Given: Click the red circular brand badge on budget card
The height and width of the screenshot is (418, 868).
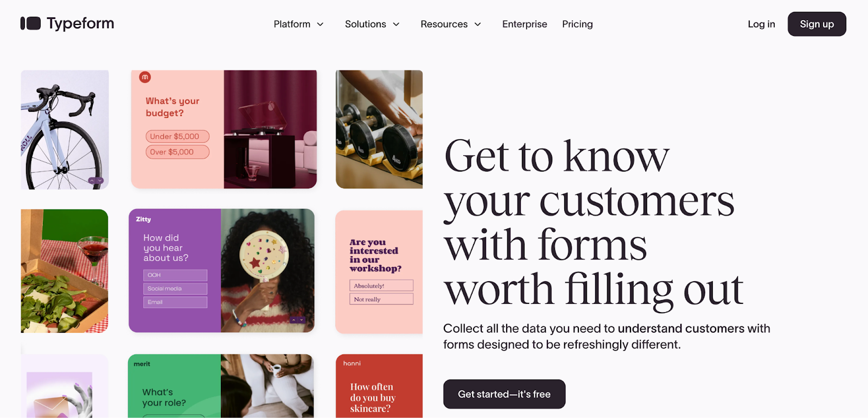Looking at the screenshot, I should pyautogui.click(x=145, y=78).
